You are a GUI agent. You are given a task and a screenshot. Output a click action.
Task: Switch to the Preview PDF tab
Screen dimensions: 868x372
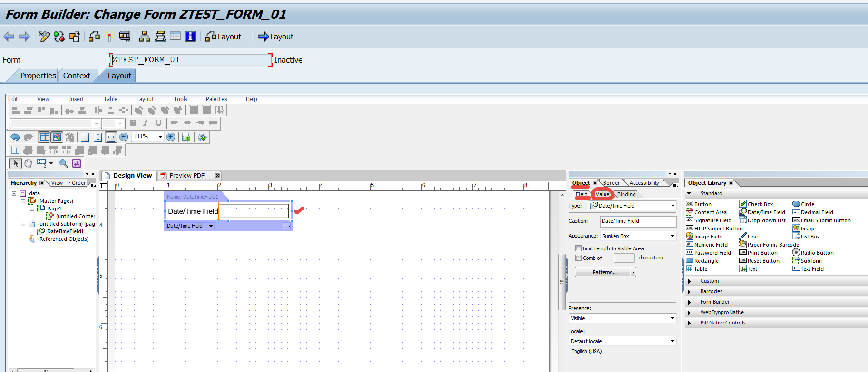187,176
